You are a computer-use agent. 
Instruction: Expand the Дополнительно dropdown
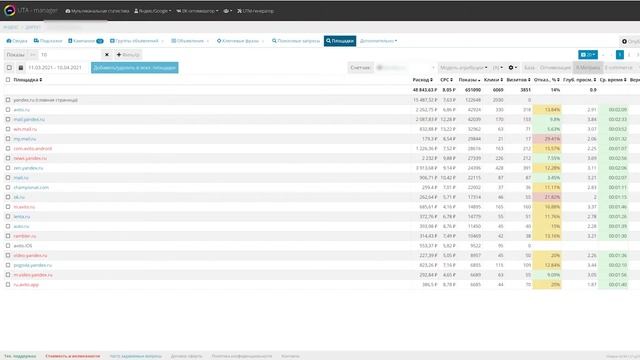[x=378, y=41]
